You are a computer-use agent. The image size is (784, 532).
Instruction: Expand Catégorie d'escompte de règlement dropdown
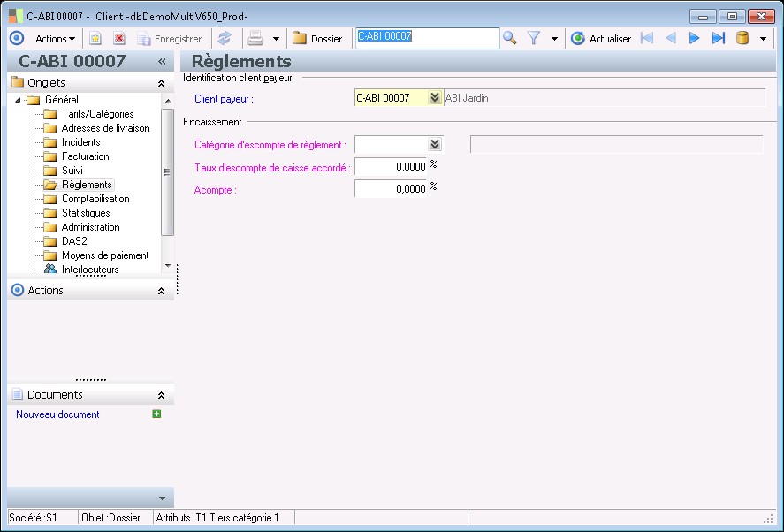tap(434, 144)
